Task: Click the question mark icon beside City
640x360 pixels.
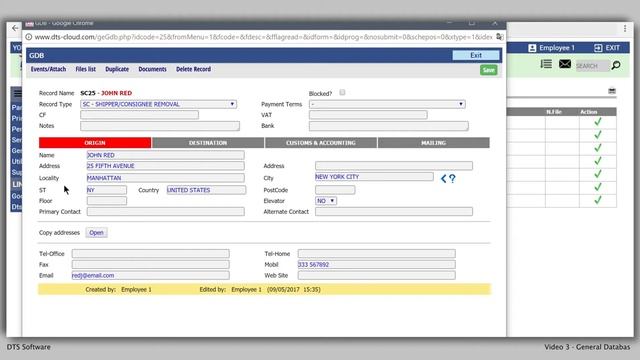Action: coord(452,178)
